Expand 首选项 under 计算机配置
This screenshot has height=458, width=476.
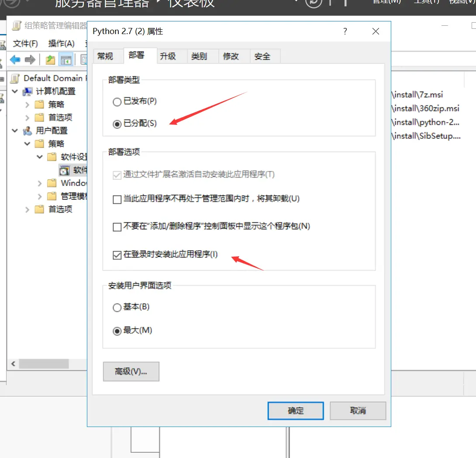click(28, 118)
